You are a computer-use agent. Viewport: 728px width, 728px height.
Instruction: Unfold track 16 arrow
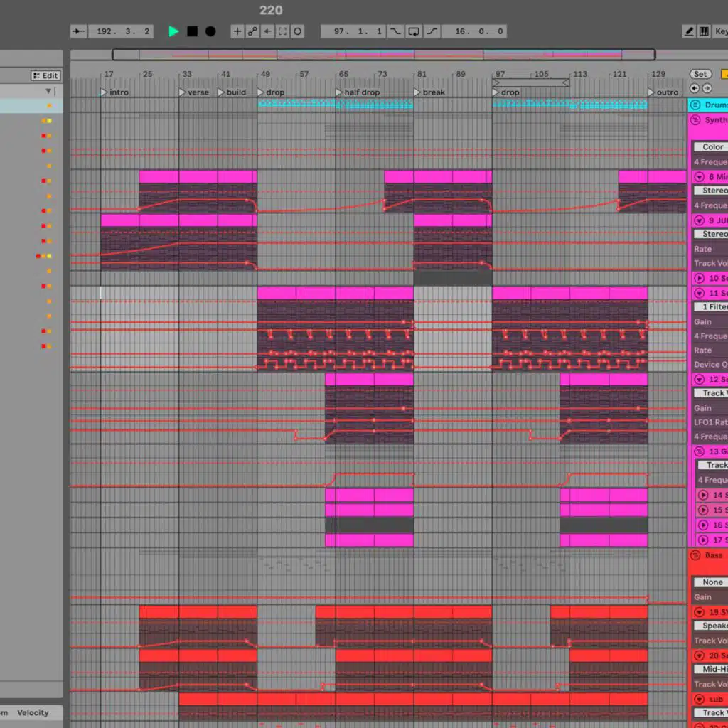(x=703, y=525)
